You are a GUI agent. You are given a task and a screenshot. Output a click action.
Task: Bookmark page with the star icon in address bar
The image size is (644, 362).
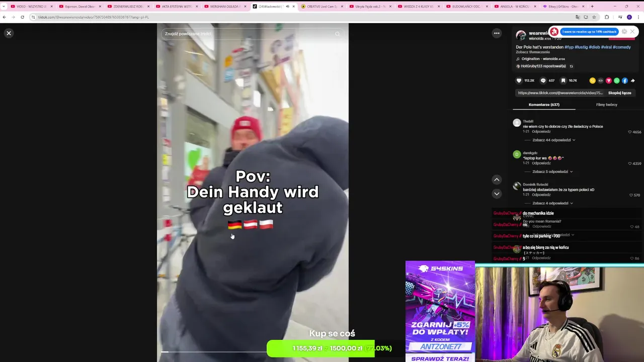click(594, 17)
